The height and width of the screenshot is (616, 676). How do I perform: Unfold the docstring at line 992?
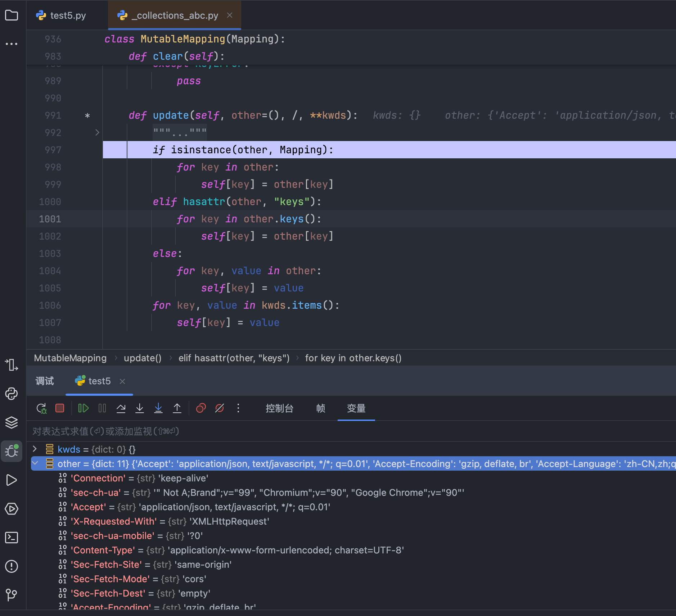pyautogui.click(x=97, y=132)
